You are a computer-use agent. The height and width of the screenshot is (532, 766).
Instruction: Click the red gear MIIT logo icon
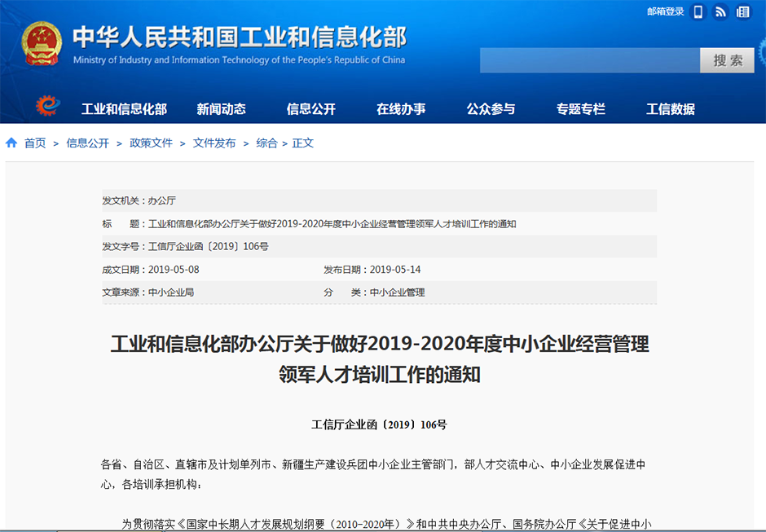point(47,106)
